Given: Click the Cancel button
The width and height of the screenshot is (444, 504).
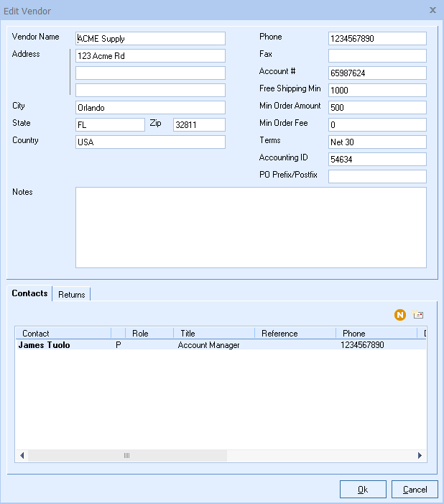Looking at the screenshot, I should [415, 490].
